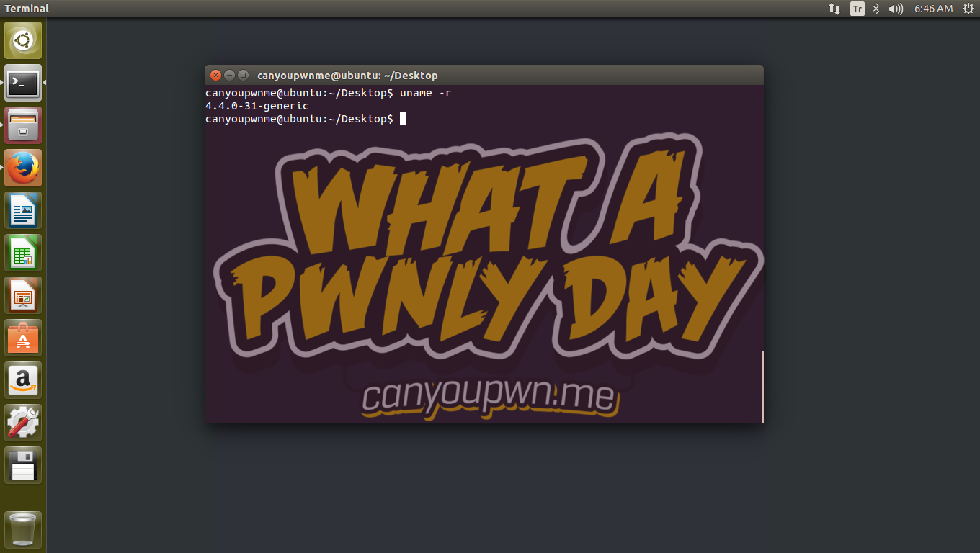Launch LibreOffice Impress presentations
Screen dimensions: 980x553
23,295
